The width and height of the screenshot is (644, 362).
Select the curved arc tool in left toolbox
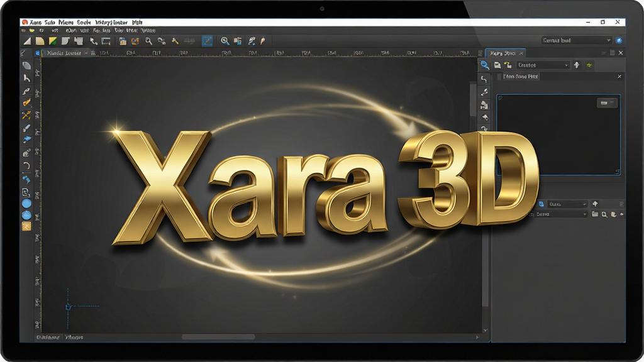26,166
